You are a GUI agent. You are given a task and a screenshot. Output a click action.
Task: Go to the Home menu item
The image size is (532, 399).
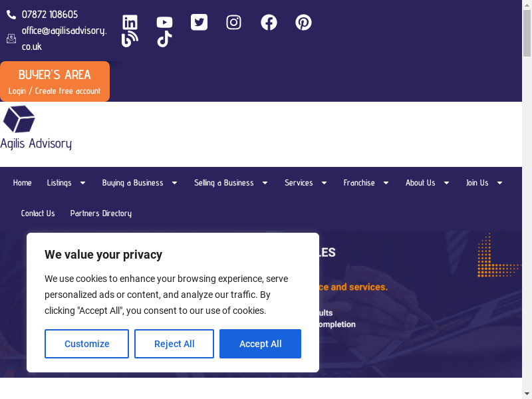[x=23, y=183]
